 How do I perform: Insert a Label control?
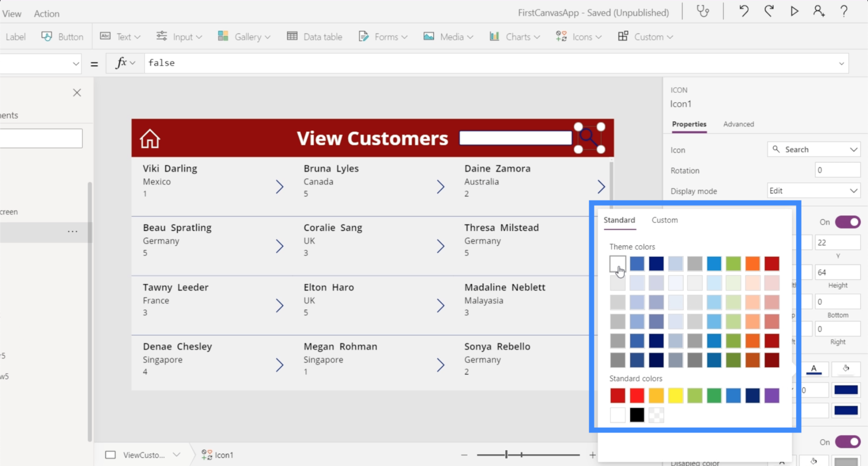(x=15, y=37)
